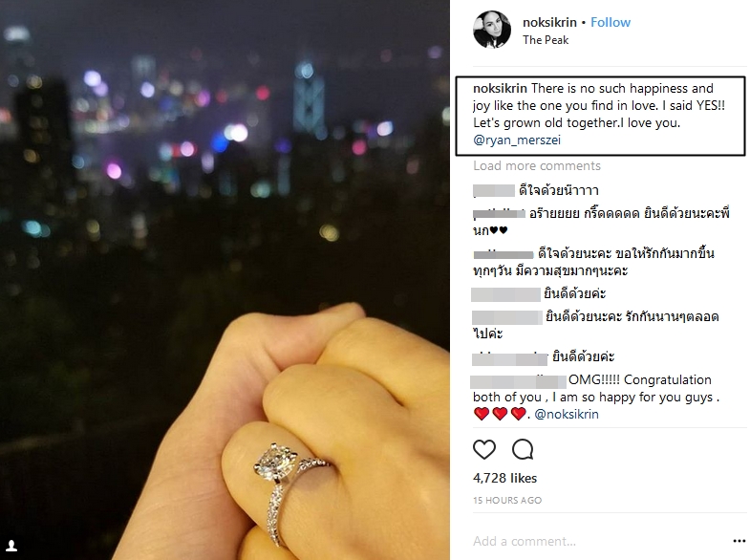
Task: Select the engagement ring photo
Action: point(225,280)
